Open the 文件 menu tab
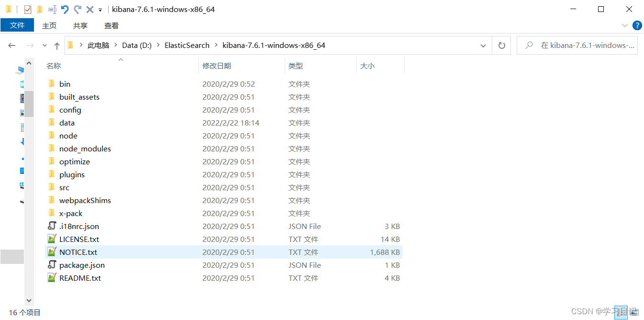This screenshot has height=320, width=644. click(17, 25)
